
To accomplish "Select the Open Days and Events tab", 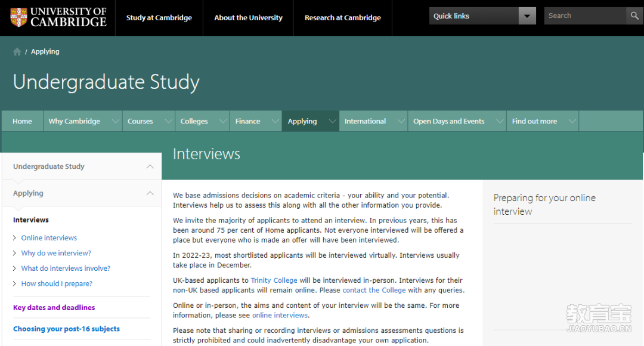I will click(x=449, y=121).
